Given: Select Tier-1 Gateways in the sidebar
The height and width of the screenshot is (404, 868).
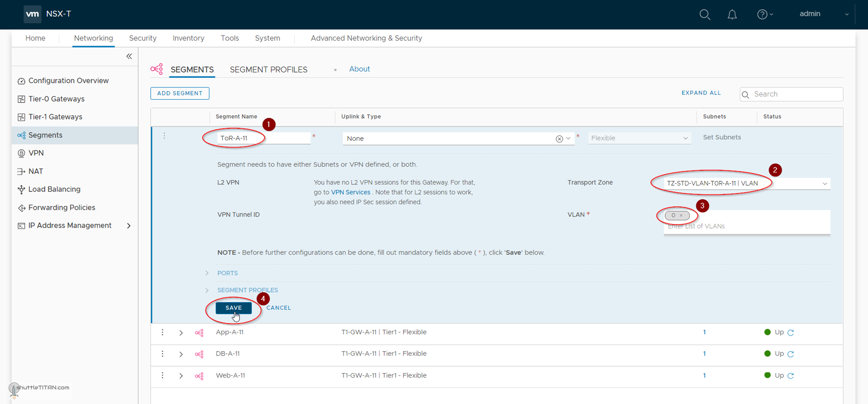Looking at the screenshot, I should [x=55, y=117].
